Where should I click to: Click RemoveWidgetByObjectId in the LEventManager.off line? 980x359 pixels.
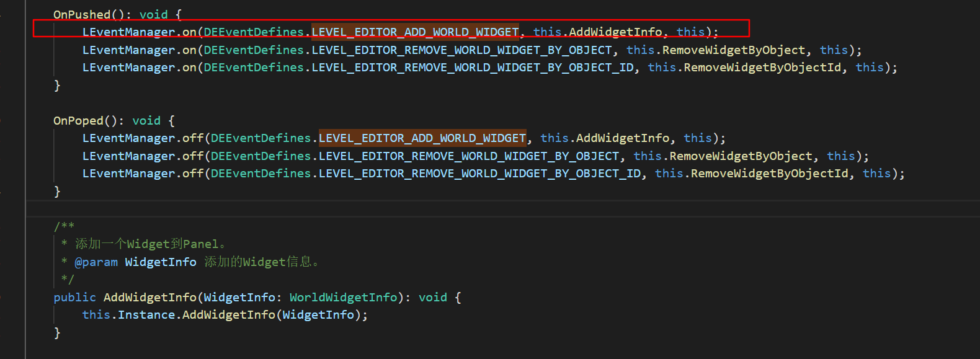770,173
